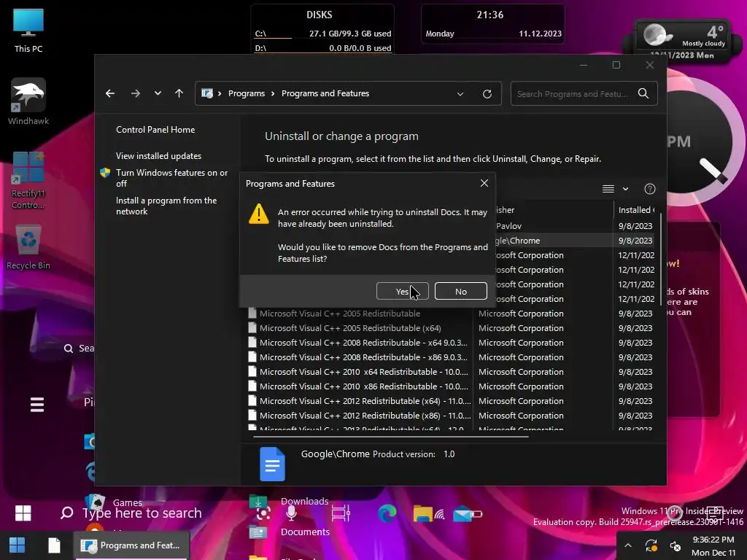Go up one level to Programs
Image resolution: width=747 pixels, height=560 pixels.
(x=179, y=93)
